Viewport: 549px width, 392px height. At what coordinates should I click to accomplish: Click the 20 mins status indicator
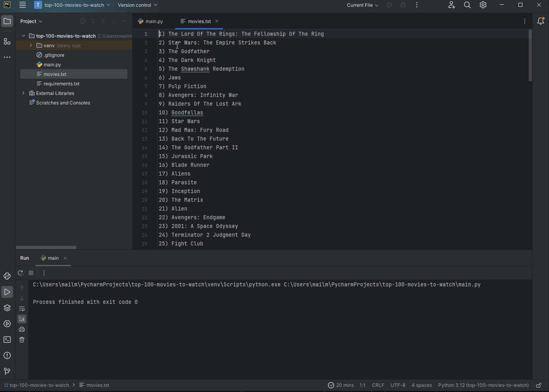[341, 385]
